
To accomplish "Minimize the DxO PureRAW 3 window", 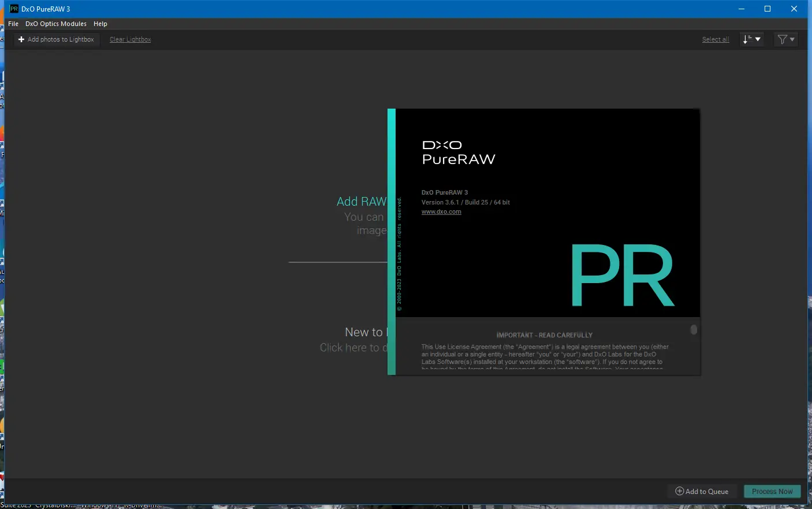I will tap(742, 9).
